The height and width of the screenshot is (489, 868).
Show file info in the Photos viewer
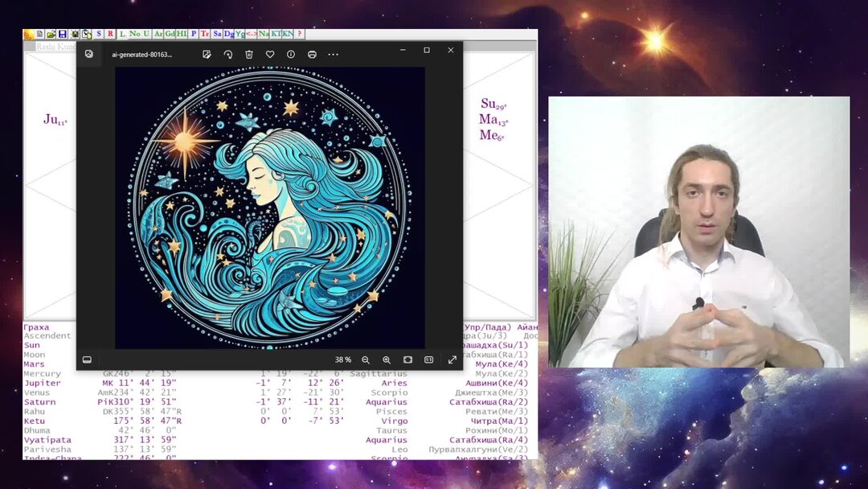(291, 54)
